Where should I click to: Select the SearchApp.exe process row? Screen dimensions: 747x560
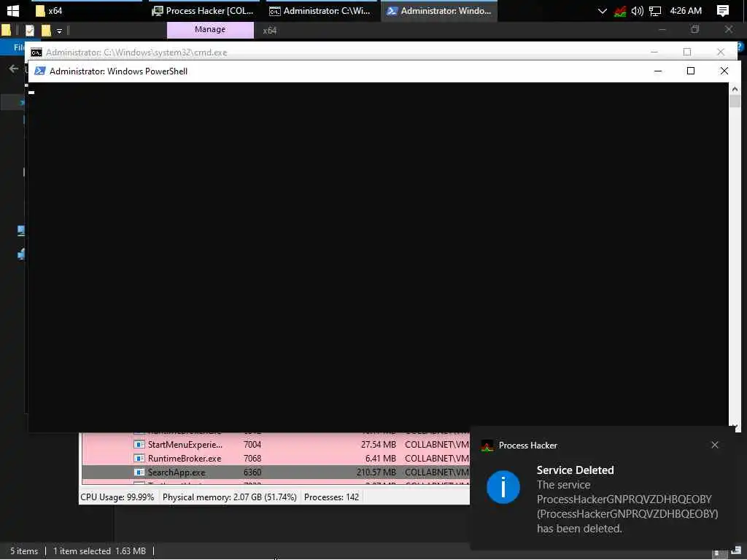(275, 472)
